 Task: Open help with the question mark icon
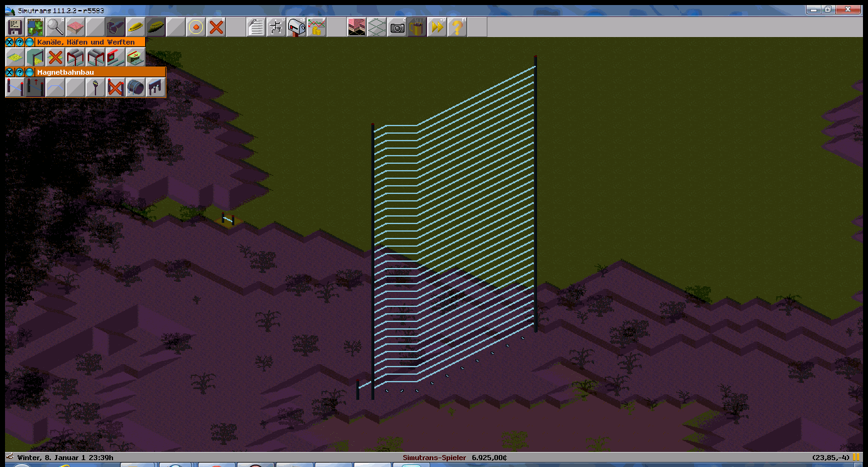coord(457,27)
